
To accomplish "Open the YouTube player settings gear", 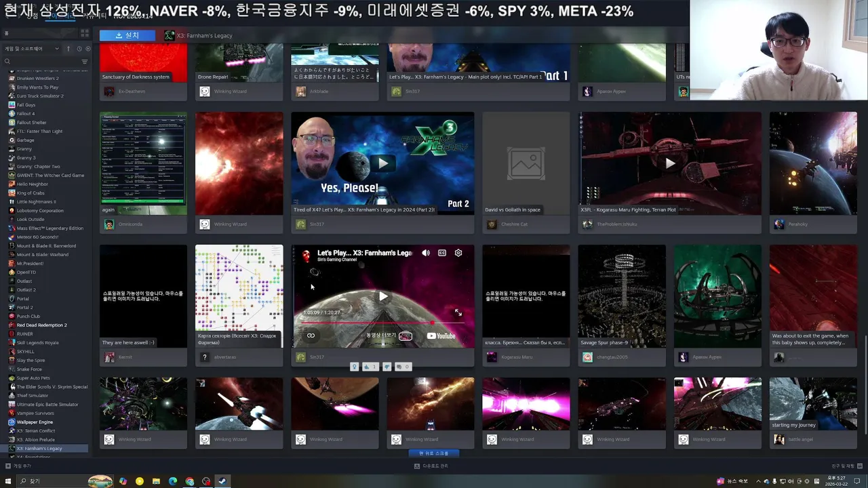I will [x=458, y=253].
